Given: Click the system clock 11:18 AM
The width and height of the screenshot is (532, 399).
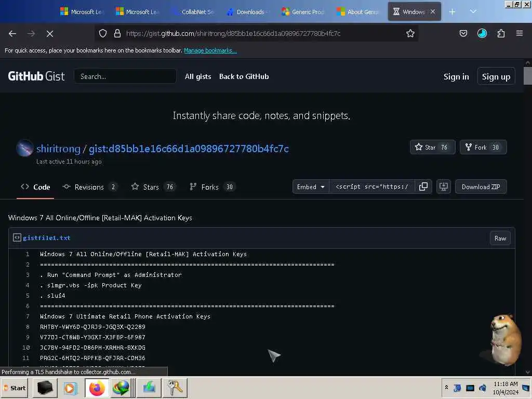Looking at the screenshot, I should tap(506, 384).
